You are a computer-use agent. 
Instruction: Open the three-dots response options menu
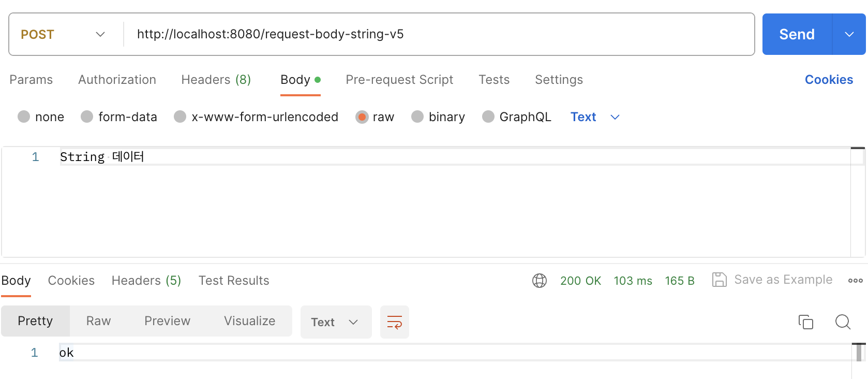855,281
